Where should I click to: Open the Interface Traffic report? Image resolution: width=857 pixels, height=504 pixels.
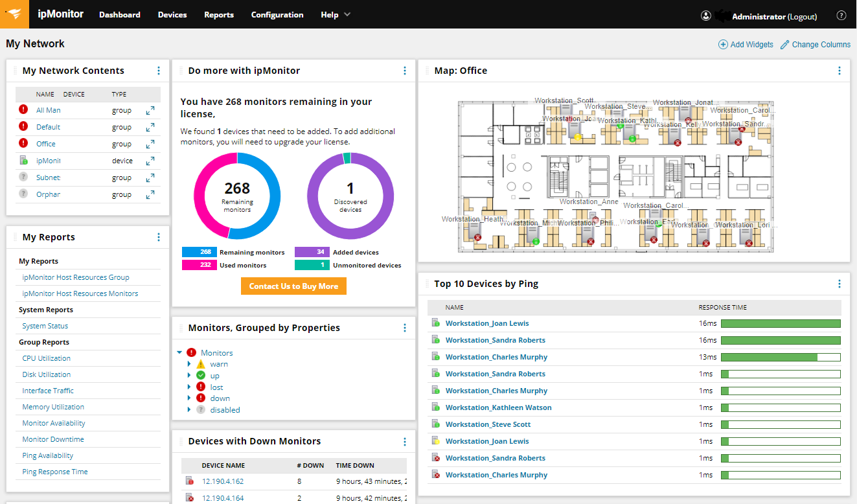click(x=48, y=391)
